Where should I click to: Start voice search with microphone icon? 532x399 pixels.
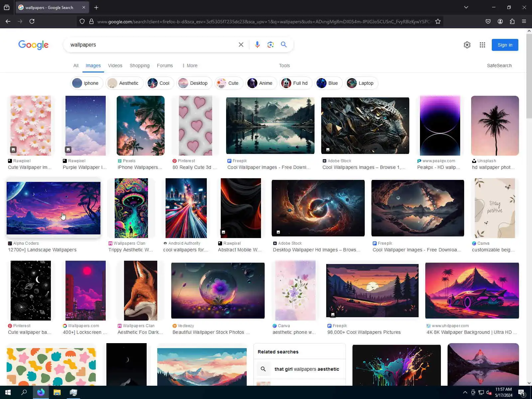click(x=257, y=45)
